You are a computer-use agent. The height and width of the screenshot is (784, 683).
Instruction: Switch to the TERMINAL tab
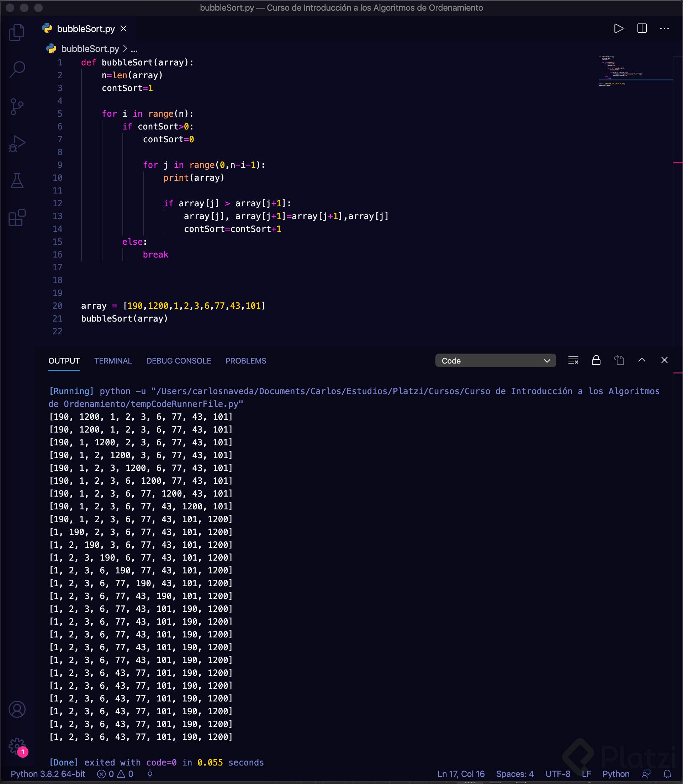113,361
